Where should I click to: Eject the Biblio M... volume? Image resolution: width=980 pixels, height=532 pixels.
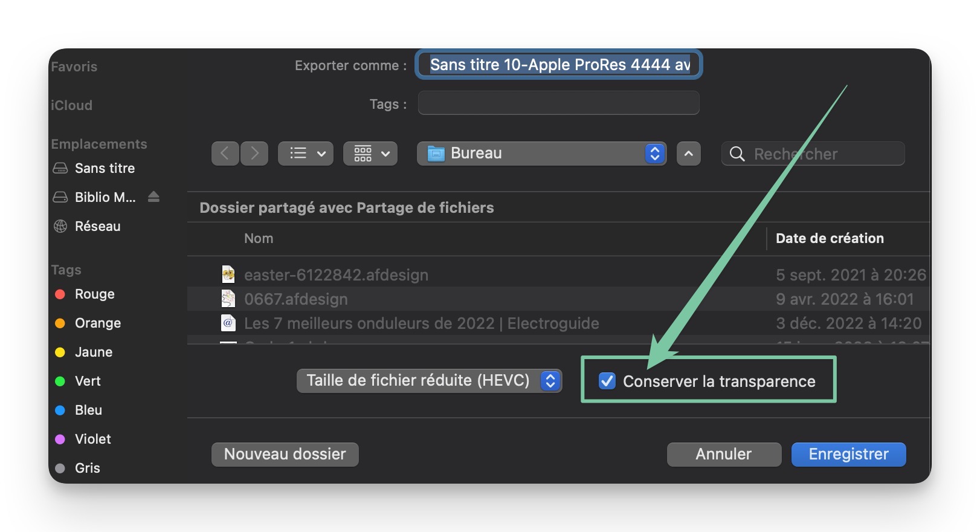tap(154, 196)
